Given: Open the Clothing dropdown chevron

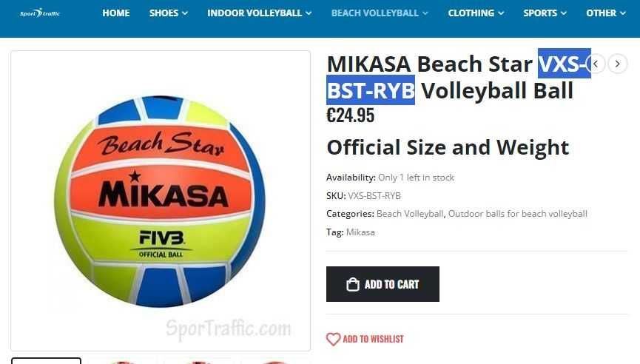Looking at the screenshot, I should point(501,13).
